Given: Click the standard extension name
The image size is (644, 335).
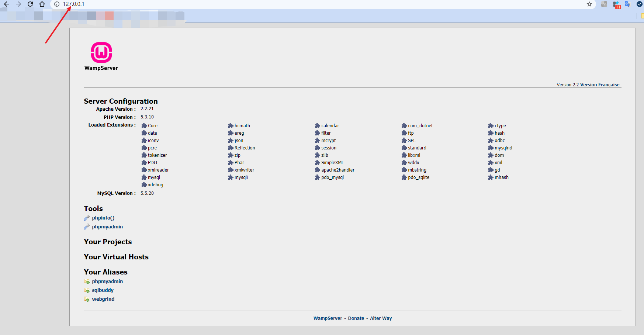Looking at the screenshot, I should pos(417,148).
